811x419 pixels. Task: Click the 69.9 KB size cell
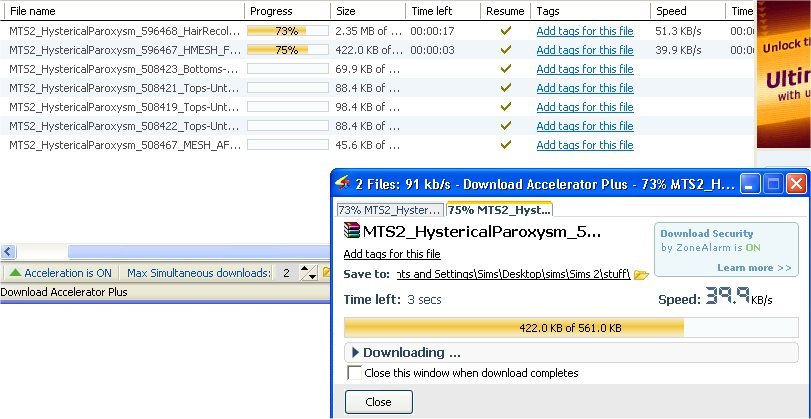coord(367,69)
